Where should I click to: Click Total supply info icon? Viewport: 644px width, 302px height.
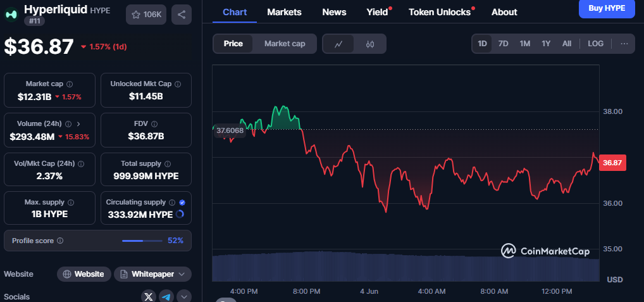coord(168,163)
